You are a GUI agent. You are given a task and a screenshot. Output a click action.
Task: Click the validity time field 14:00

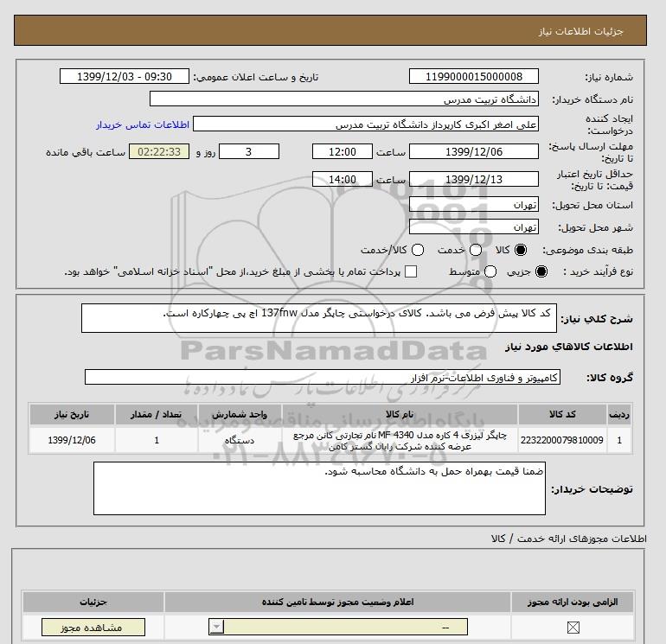pos(343,179)
